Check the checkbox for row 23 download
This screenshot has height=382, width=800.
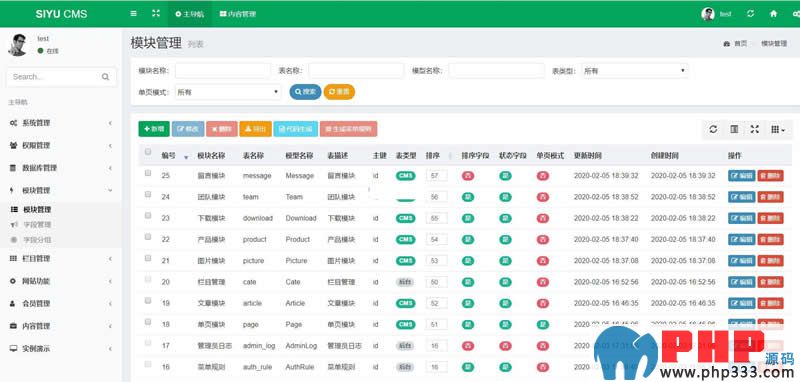click(x=148, y=216)
